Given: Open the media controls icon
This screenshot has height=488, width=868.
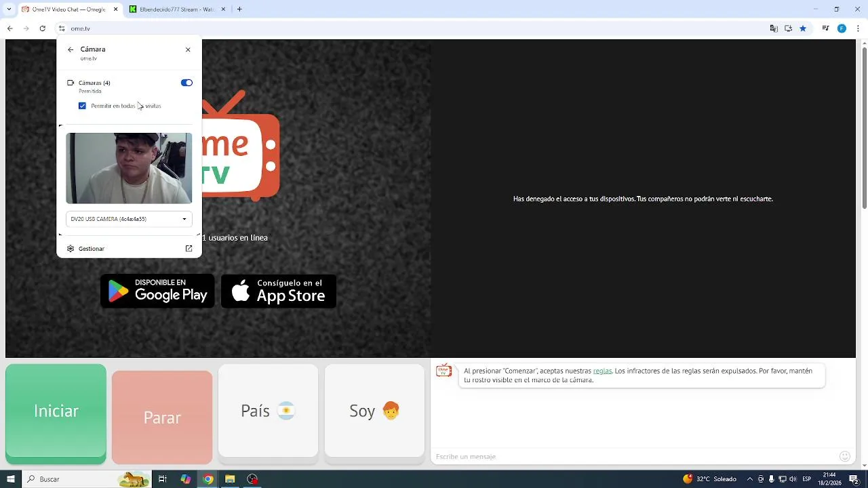Looking at the screenshot, I should [x=825, y=28].
